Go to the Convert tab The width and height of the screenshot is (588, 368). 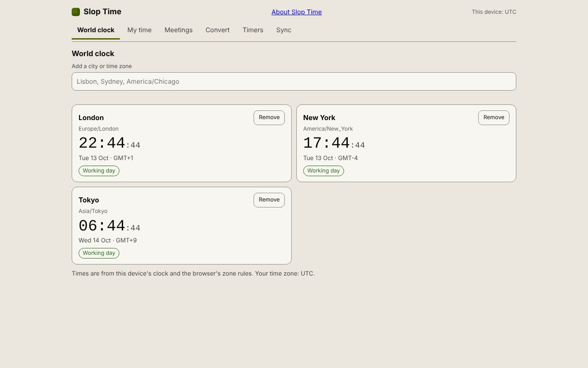tap(217, 30)
